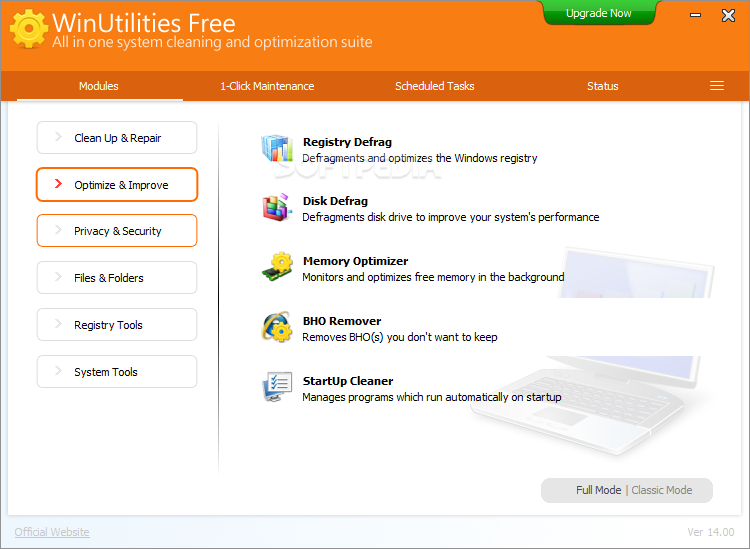The width and height of the screenshot is (750, 549).
Task: Click red chevron beside Optimize & Improve
Action: (58, 184)
